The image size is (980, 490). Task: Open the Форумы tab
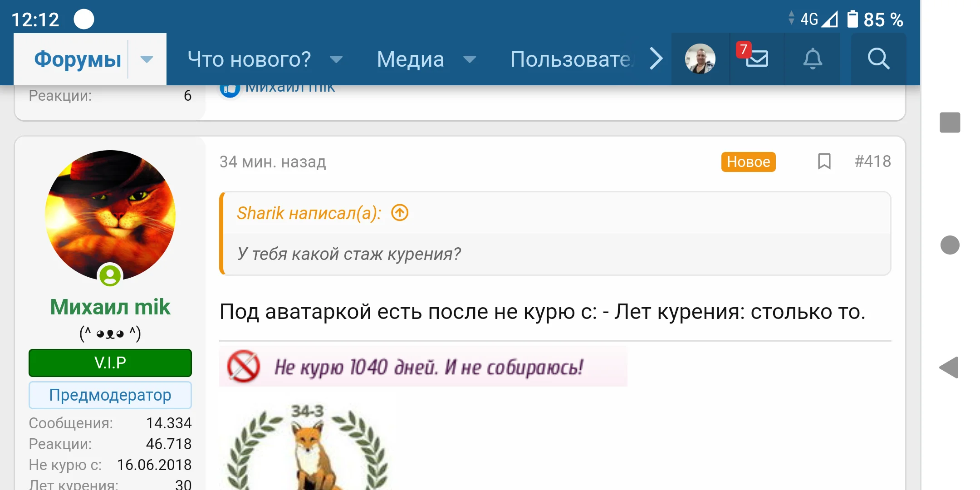click(x=78, y=59)
